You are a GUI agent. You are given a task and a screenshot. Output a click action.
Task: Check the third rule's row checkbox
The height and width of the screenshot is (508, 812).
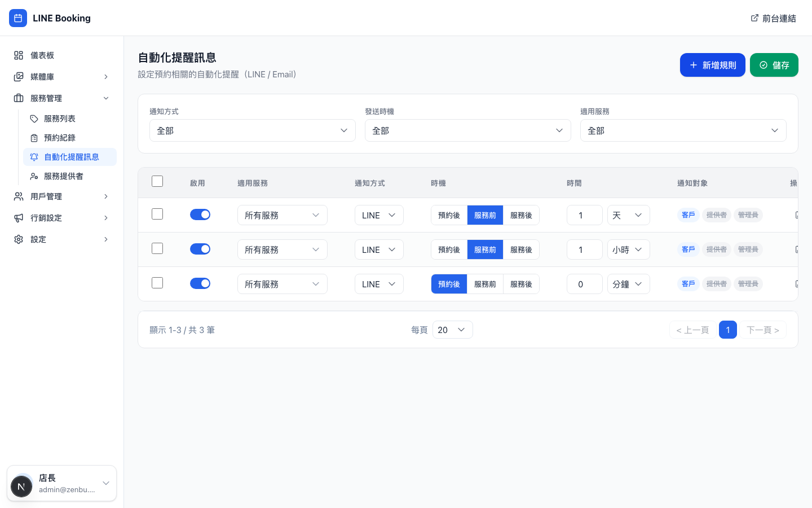pyautogui.click(x=157, y=283)
